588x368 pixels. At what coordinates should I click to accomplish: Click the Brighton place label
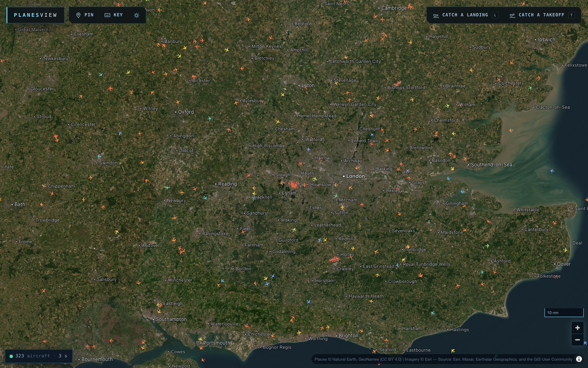(x=348, y=336)
